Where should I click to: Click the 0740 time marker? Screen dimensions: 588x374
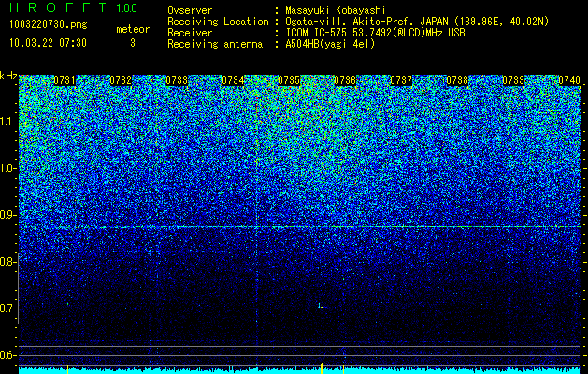(569, 80)
